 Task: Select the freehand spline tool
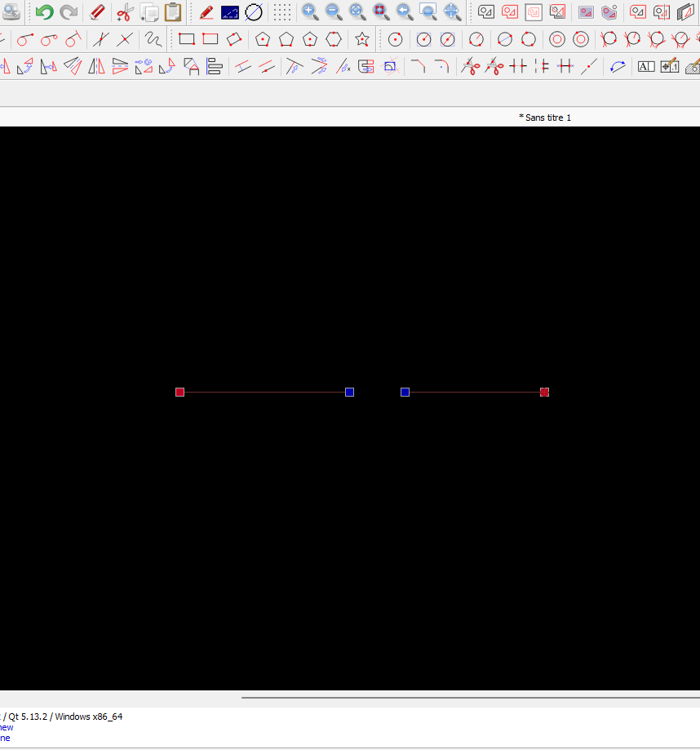tap(153, 39)
